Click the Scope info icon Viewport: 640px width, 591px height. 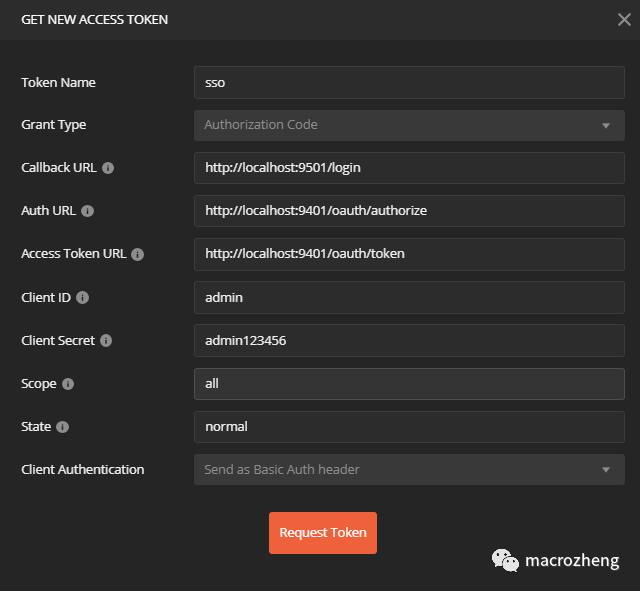click(x=68, y=384)
